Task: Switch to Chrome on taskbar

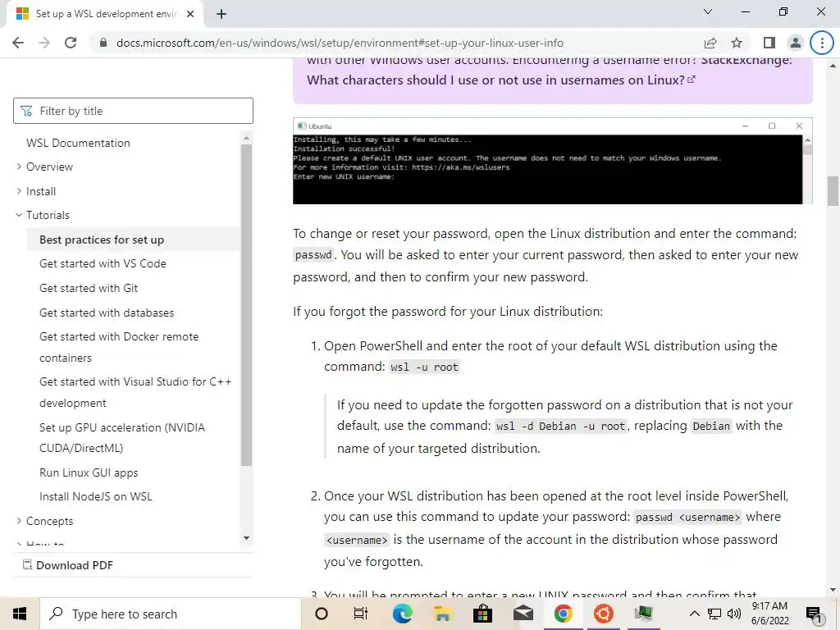Action: [563, 614]
